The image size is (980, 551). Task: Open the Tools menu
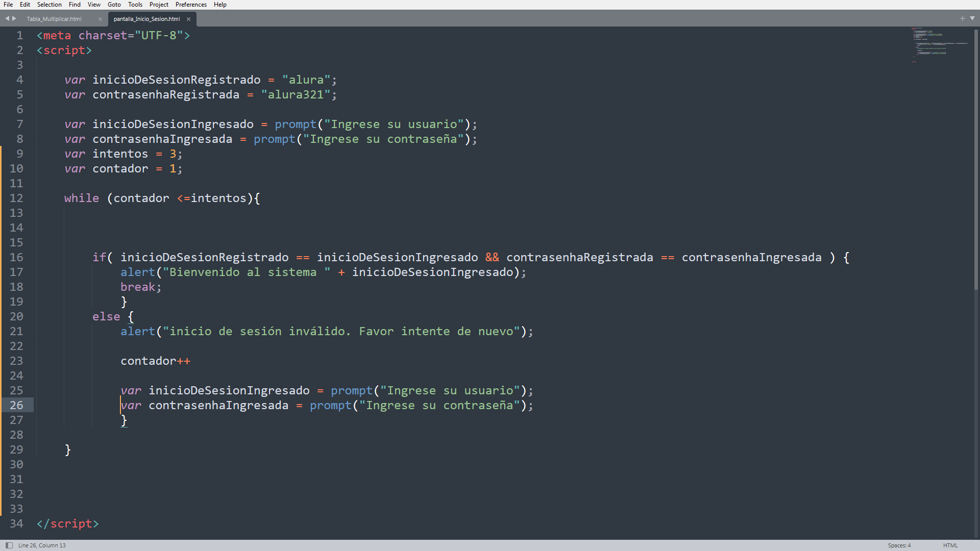(135, 5)
